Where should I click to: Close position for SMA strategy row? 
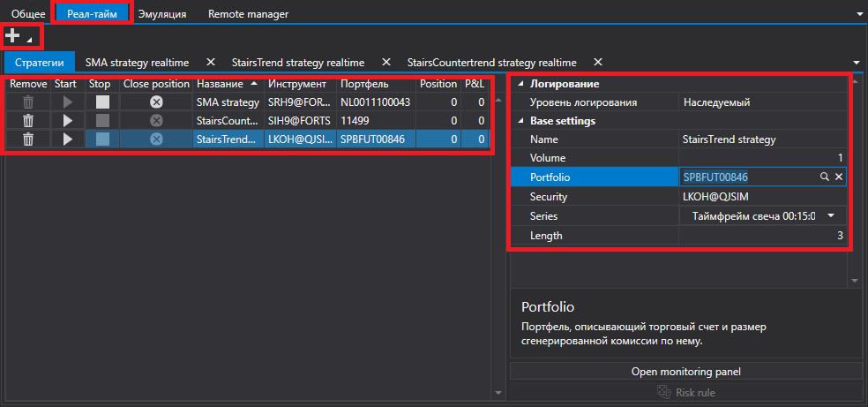[157, 102]
